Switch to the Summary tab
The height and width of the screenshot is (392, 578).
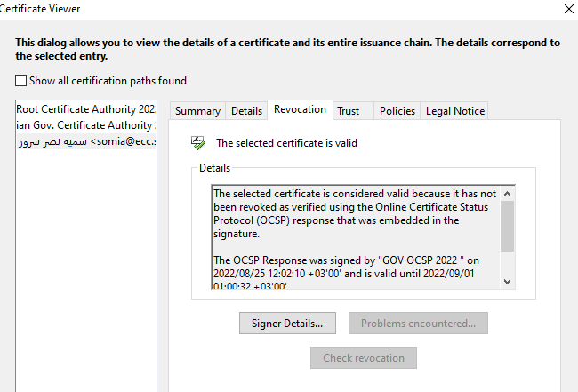pyautogui.click(x=197, y=111)
